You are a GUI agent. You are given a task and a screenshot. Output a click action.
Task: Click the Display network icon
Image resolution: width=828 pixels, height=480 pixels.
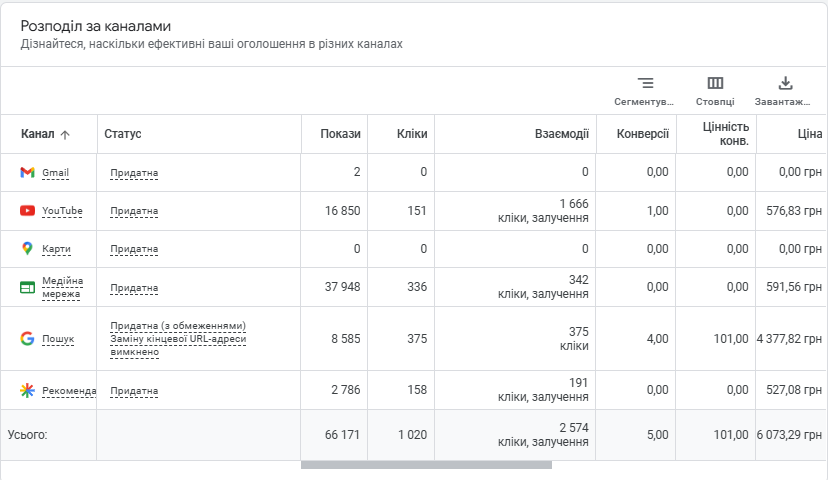pyautogui.click(x=27, y=287)
